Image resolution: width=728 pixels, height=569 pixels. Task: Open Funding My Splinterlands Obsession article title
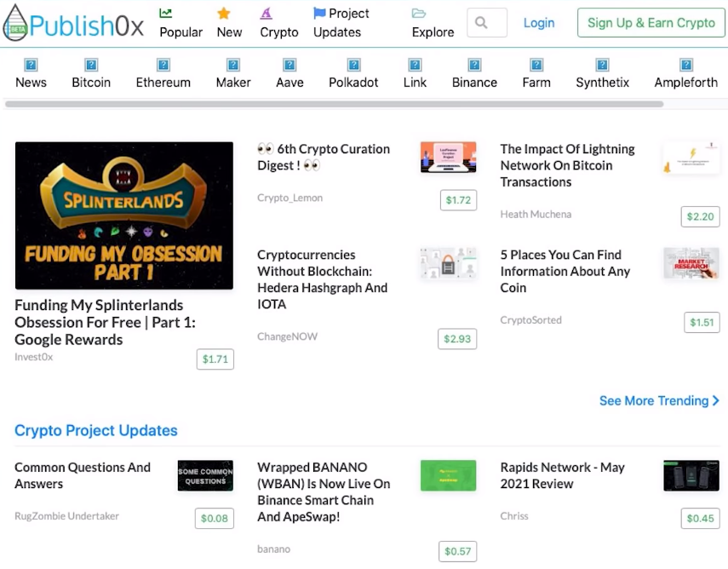[x=106, y=322]
